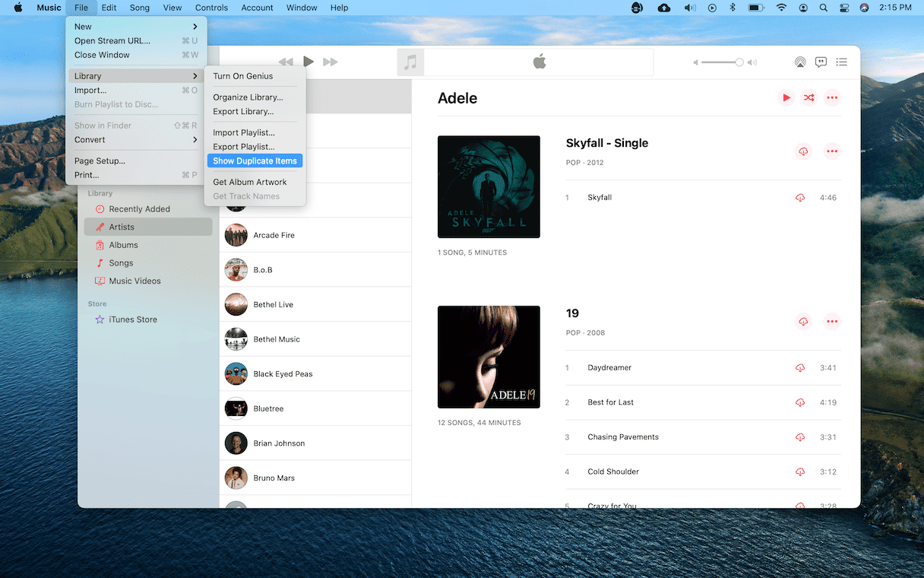The height and width of the screenshot is (578, 924).
Task: Select Recently Added in sidebar
Action: coord(148,209)
